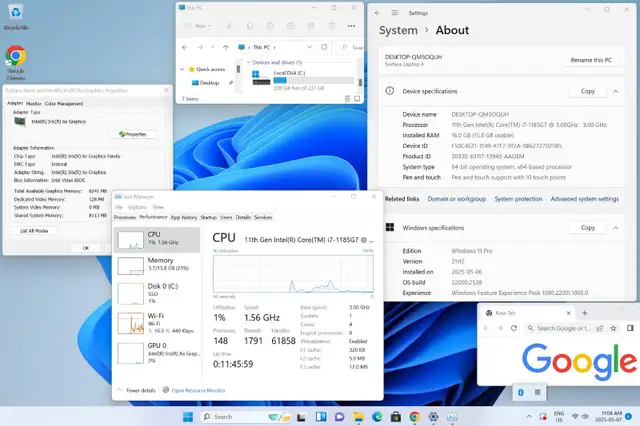Switch to Processes tab in Task Manager

pyautogui.click(x=125, y=217)
